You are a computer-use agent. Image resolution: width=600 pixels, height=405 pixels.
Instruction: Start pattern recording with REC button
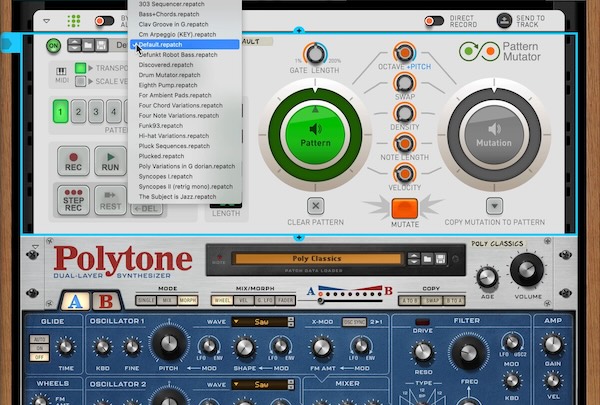(73, 161)
